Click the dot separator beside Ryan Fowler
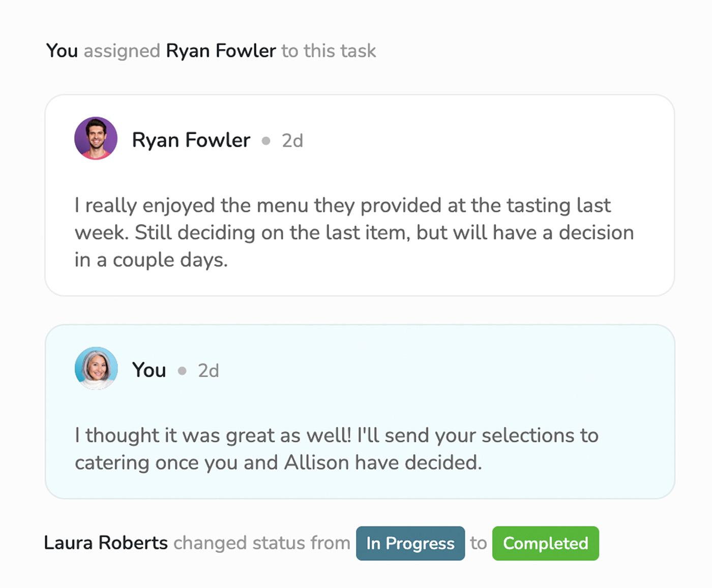712x588 pixels. [x=266, y=141]
